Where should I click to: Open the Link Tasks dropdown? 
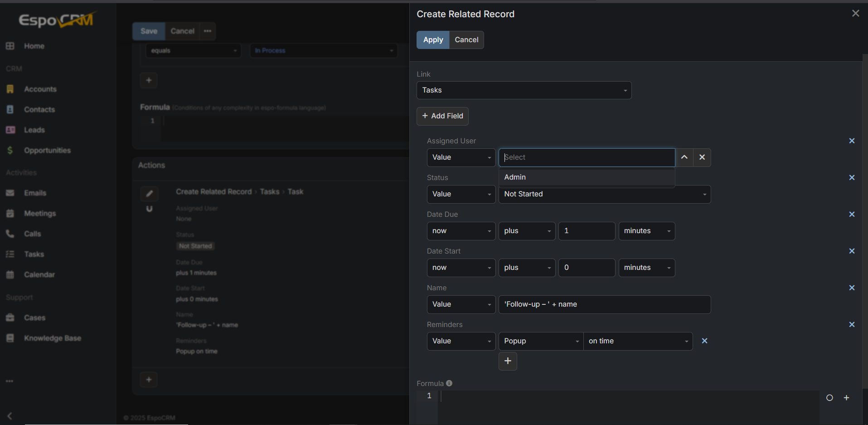tap(524, 90)
